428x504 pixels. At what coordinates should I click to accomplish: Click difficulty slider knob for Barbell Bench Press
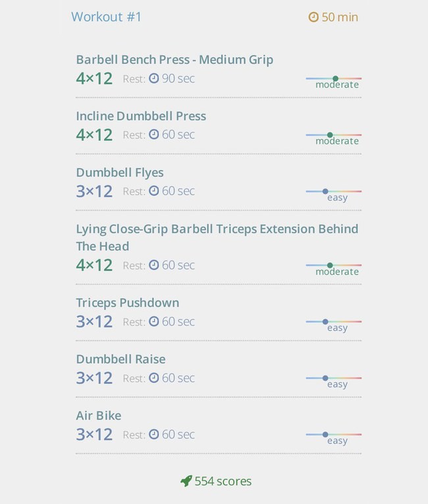[x=335, y=78]
